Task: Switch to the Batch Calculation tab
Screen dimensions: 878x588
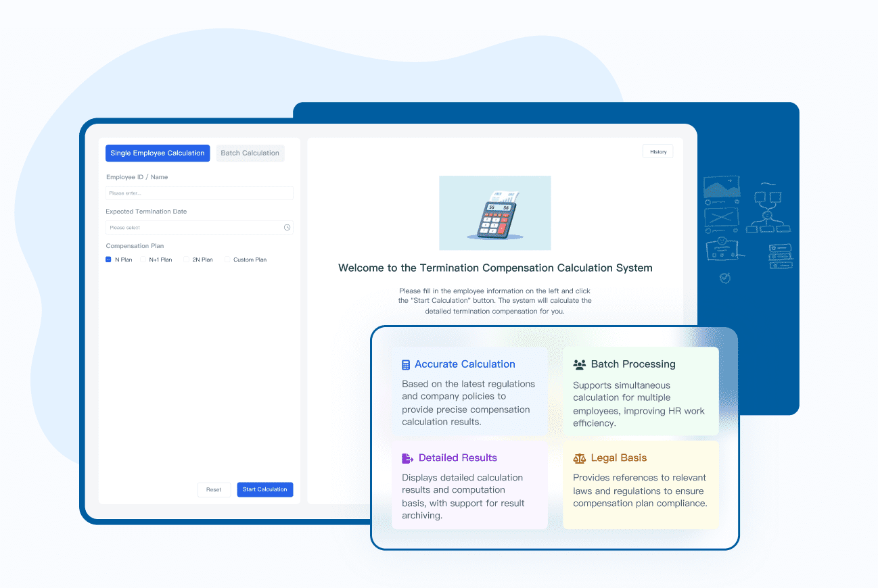Action: [250, 153]
